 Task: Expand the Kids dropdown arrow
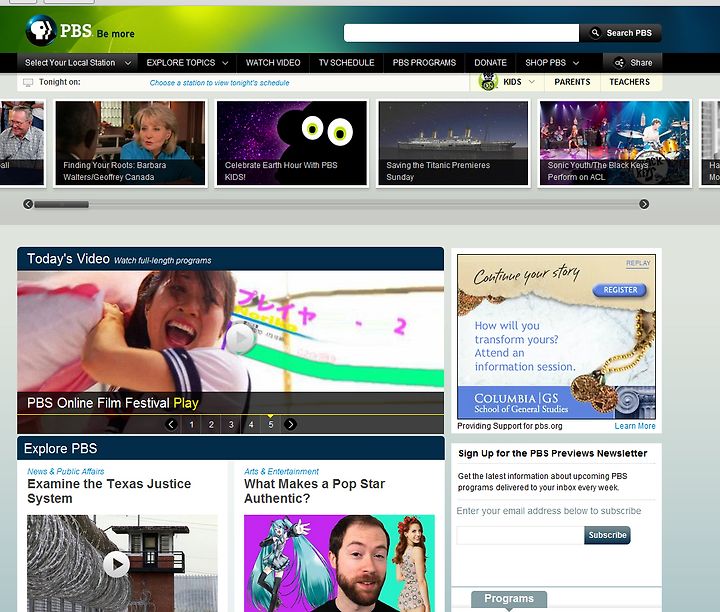point(532,82)
